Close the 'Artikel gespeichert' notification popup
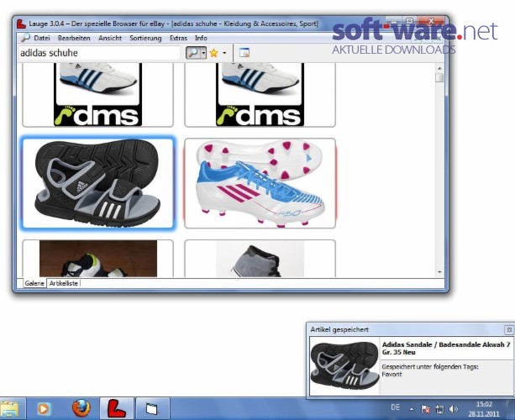515x420 pixels. click(509, 329)
